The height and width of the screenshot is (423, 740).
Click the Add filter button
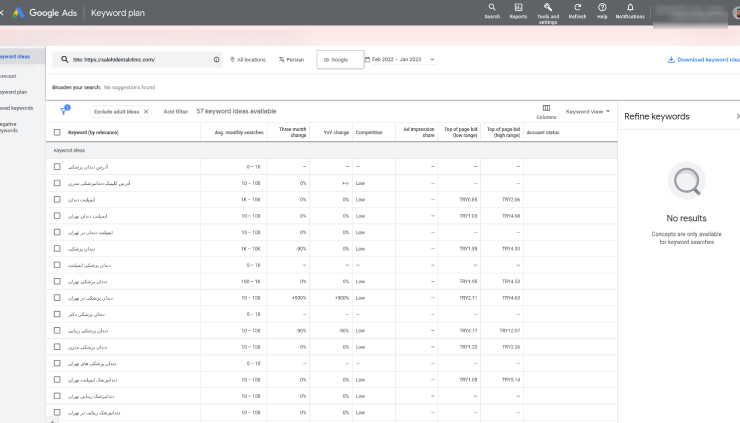[176, 111]
